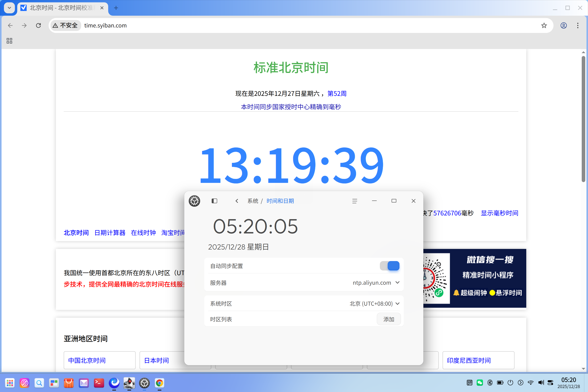Open Chrome's tab search dropdown
The width and height of the screenshot is (588, 392).
tap(9, 8)
